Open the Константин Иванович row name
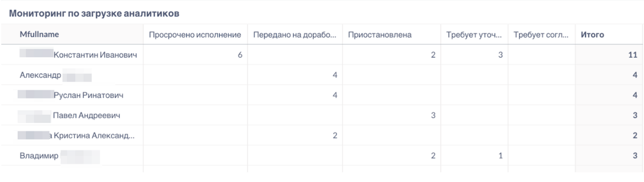The height and width of the screenshot is (182, 644). pos(95,55)
